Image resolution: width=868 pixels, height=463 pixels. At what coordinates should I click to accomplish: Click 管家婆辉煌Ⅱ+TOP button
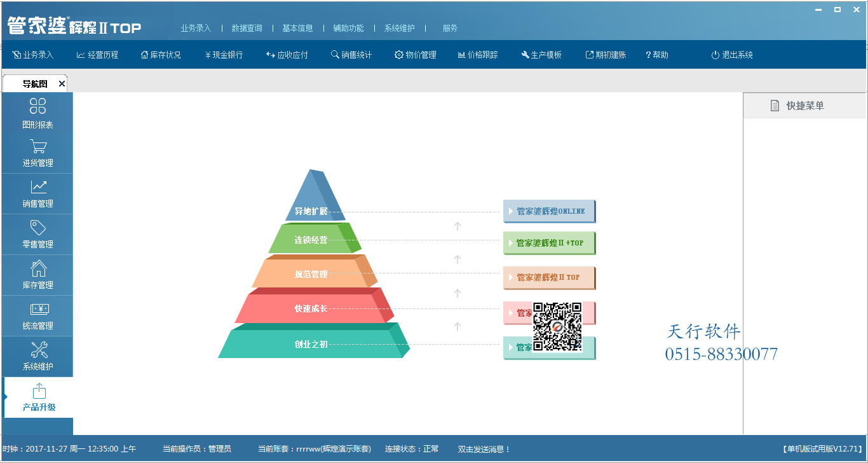[x=550, y=243]
